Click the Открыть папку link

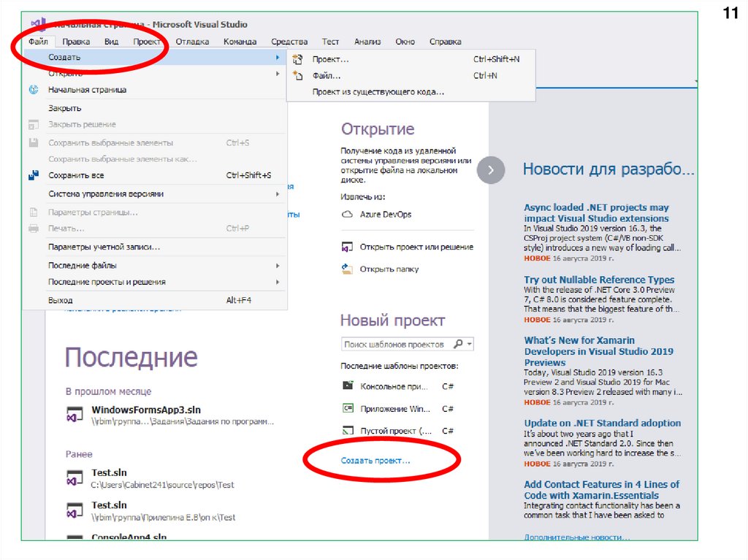(389, 269)
